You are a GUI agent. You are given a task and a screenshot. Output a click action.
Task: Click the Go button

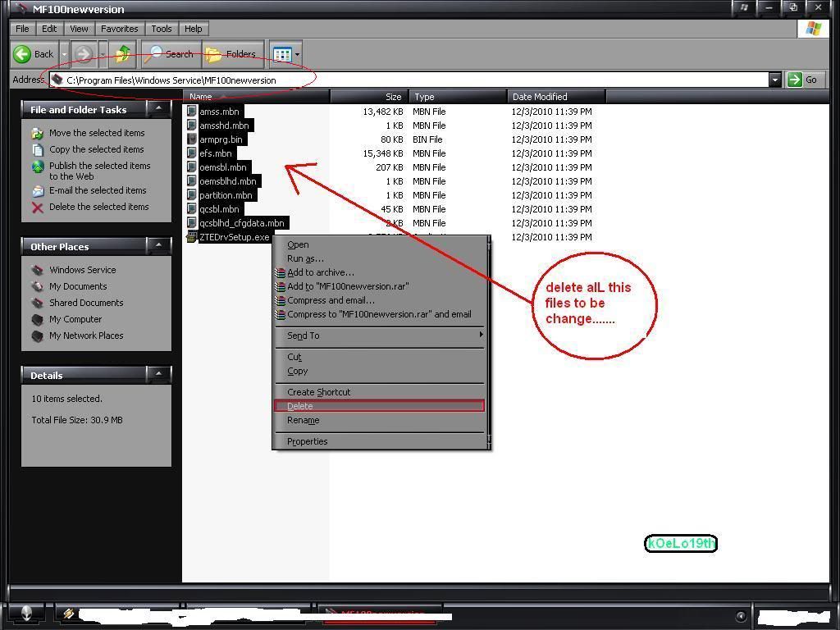point(803,80)
